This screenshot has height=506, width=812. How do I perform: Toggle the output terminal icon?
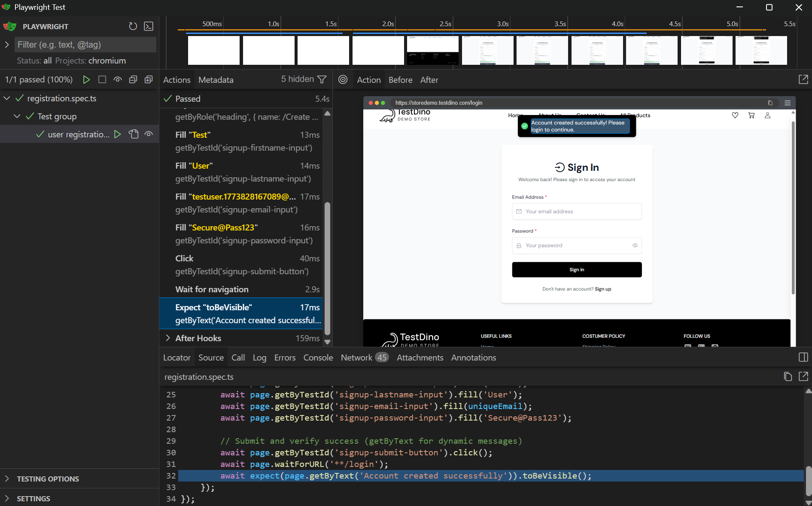pos(149,26)
